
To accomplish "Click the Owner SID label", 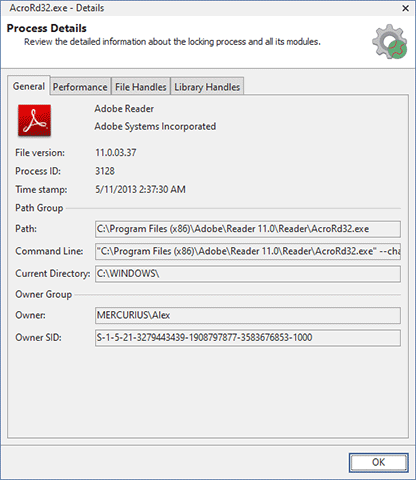I will tap(38, 338).
